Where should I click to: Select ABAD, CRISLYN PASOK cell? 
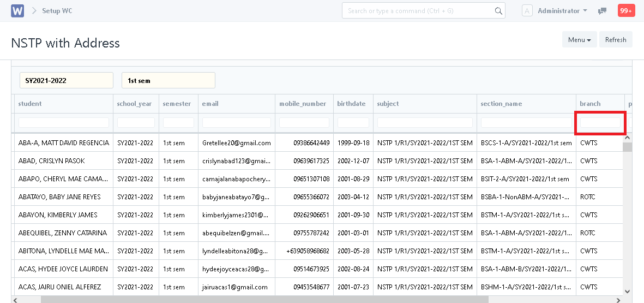click(x=64, y=161)
